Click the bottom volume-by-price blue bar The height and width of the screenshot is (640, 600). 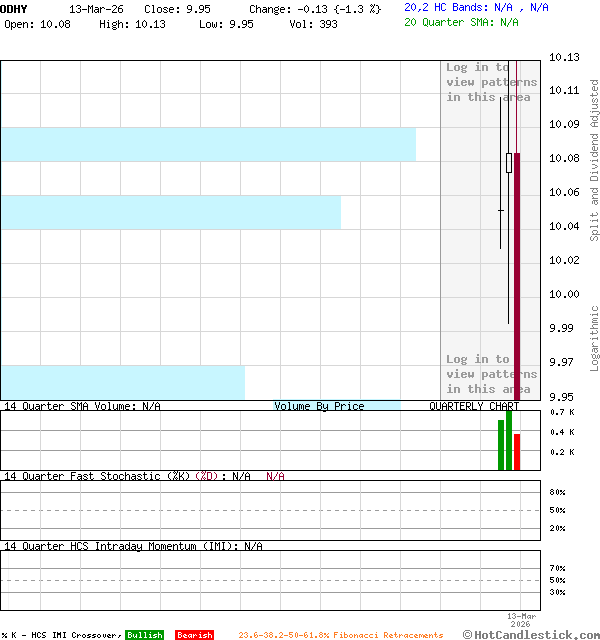pyautogui.click(x=122, y=382)
